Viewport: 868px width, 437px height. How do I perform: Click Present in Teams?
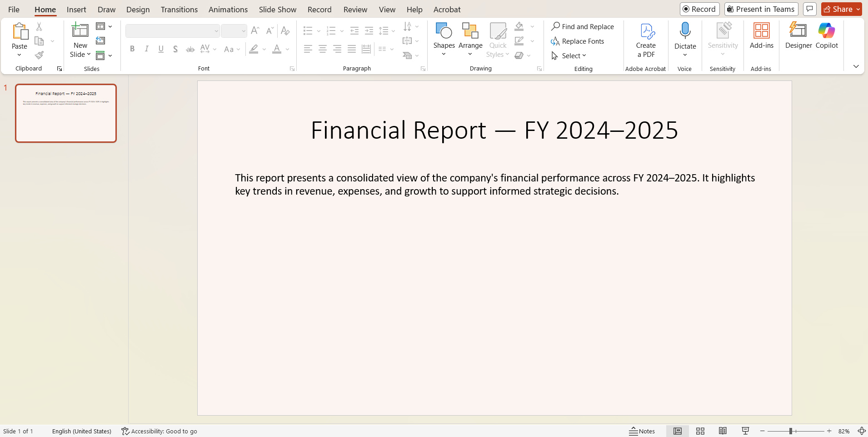761,9
